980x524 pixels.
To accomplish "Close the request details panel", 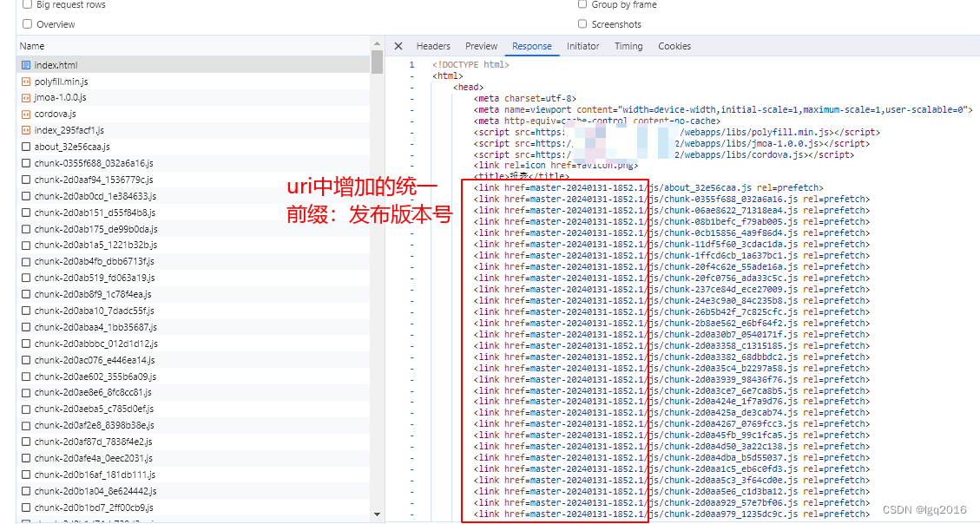I will 398,46.
